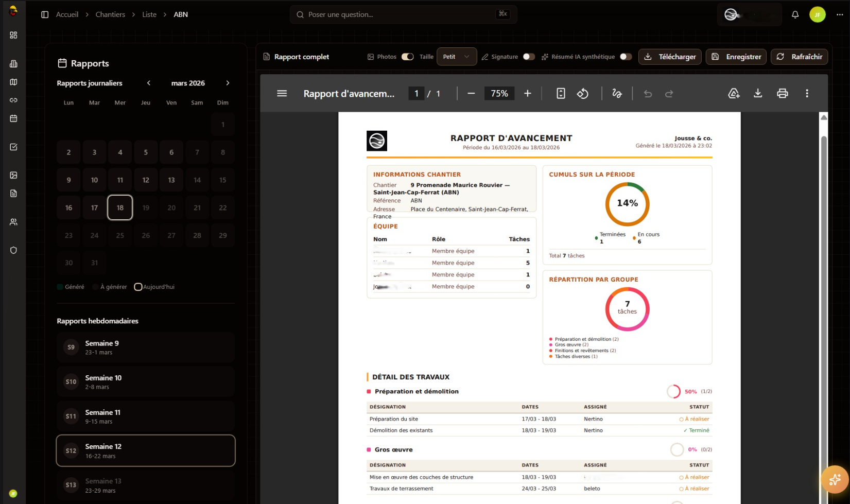The width and height of the screenshot is (850, 504).
Task: Open the shield icon at sidebar bottom
Action: click(x=13, y=250)
